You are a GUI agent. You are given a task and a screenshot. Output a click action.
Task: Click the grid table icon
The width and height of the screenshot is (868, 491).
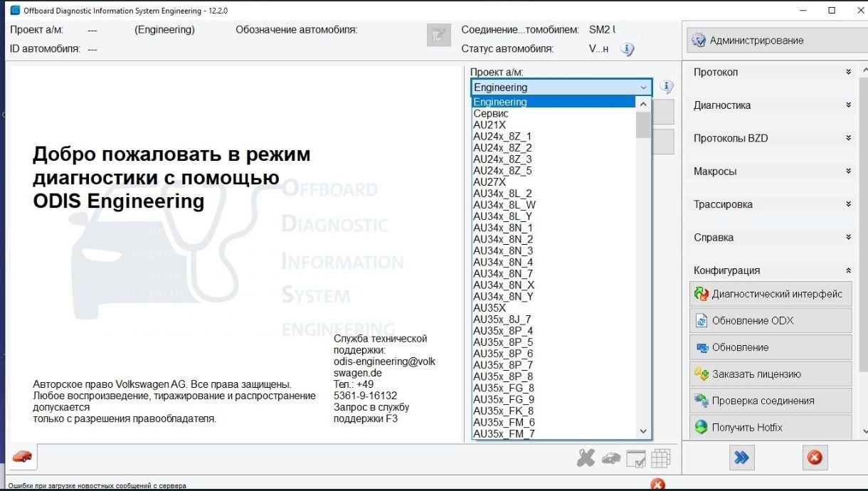coord(661,458)
